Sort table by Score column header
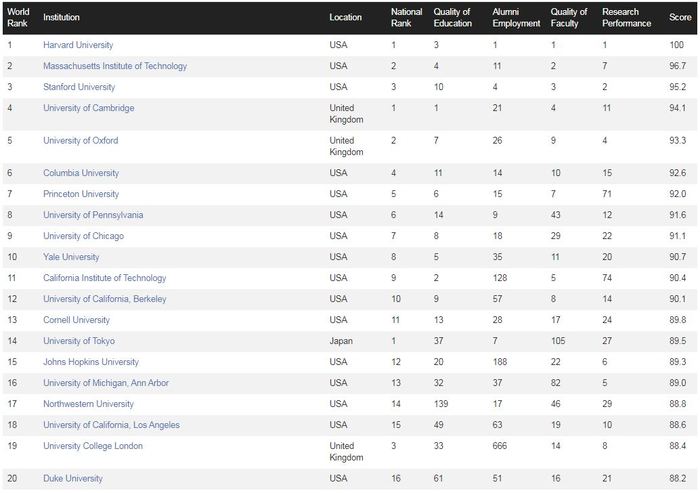Viewport: 700px width, 493px height. pos(679,17)
